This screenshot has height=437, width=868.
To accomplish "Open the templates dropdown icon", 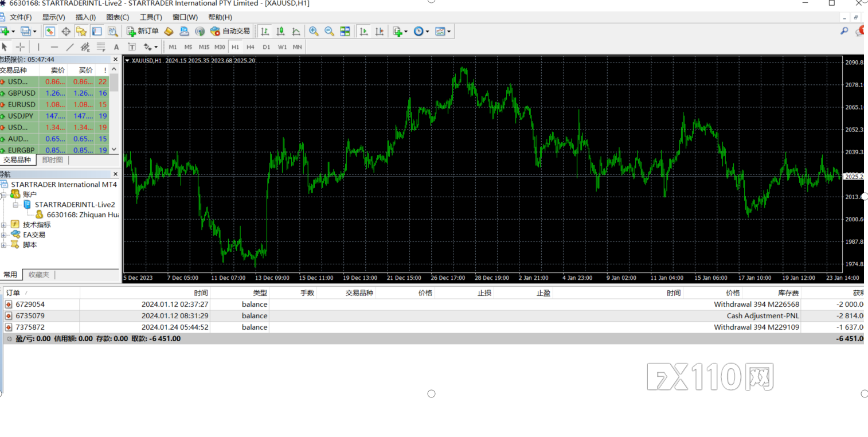I will click(x=443, y=31).
